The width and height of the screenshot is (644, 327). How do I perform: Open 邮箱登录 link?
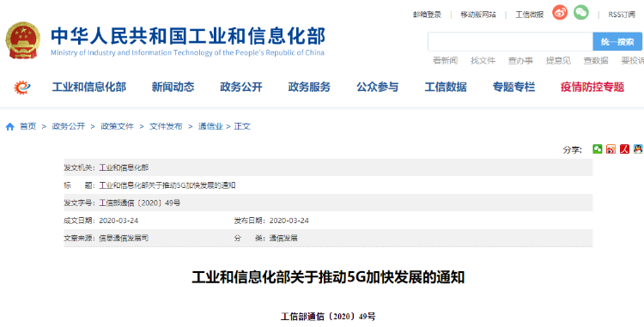[x=427, y=15]
